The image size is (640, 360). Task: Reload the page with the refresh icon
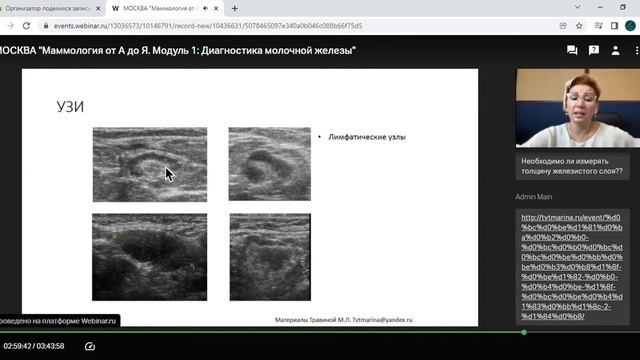click(26, 26)
